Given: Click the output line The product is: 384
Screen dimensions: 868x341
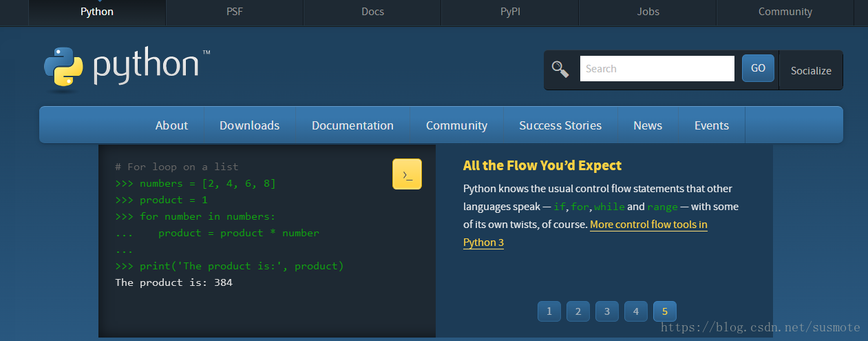Looking at the screenshot, I should tap(174, 282).
